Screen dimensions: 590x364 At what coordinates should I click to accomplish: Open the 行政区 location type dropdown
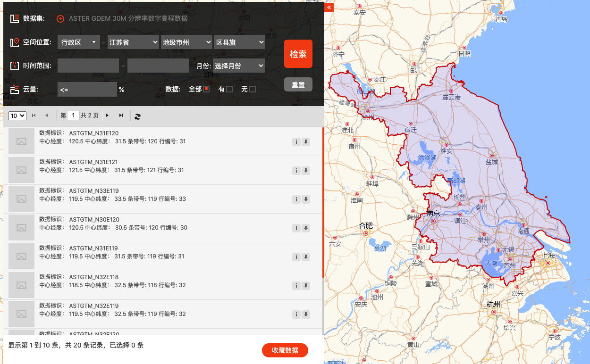[x=79, y=42]
